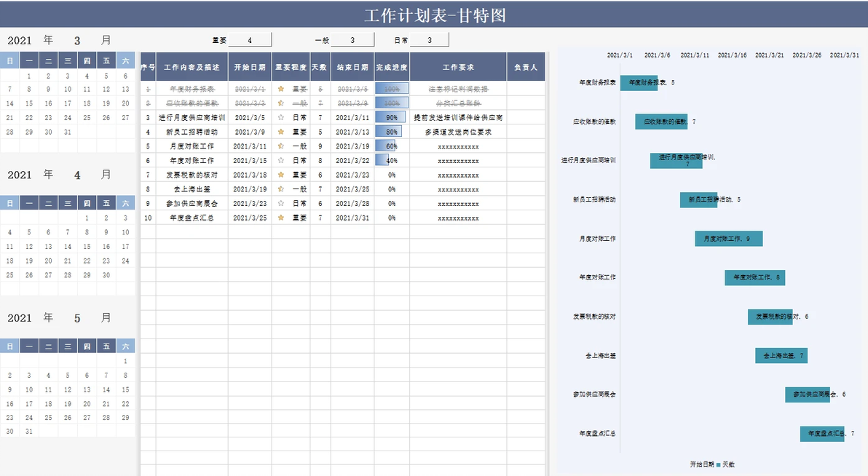Click the 月度对账工作 bar in Gantt chart

point(728,239)
